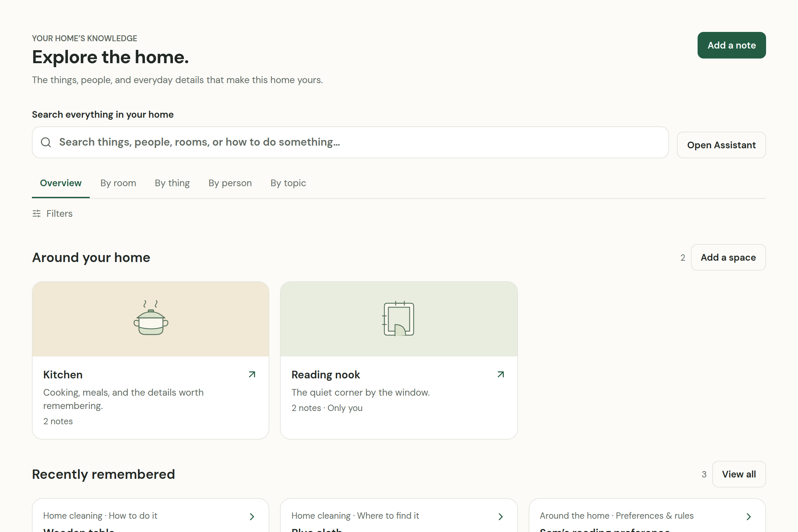Click the search magnifier icon
Screen dimensions: 798x532
click(x=46, y=142)
